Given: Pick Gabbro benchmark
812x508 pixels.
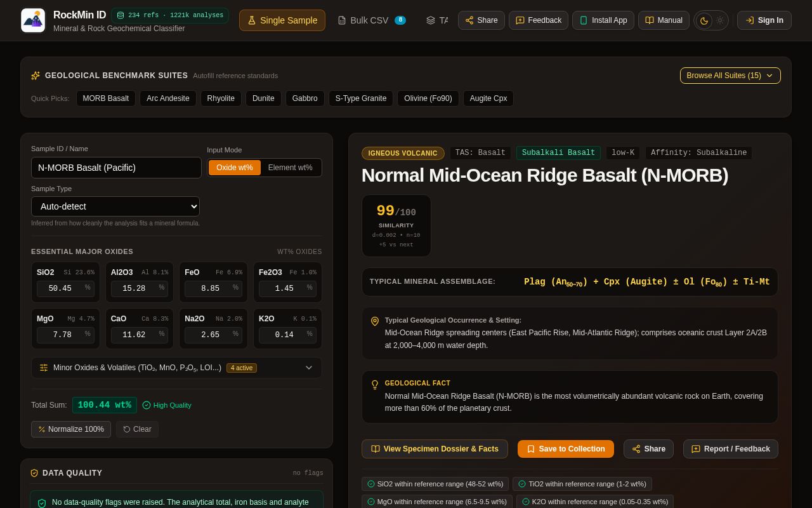Looking at the screenshot, I should tap(305, 98).
